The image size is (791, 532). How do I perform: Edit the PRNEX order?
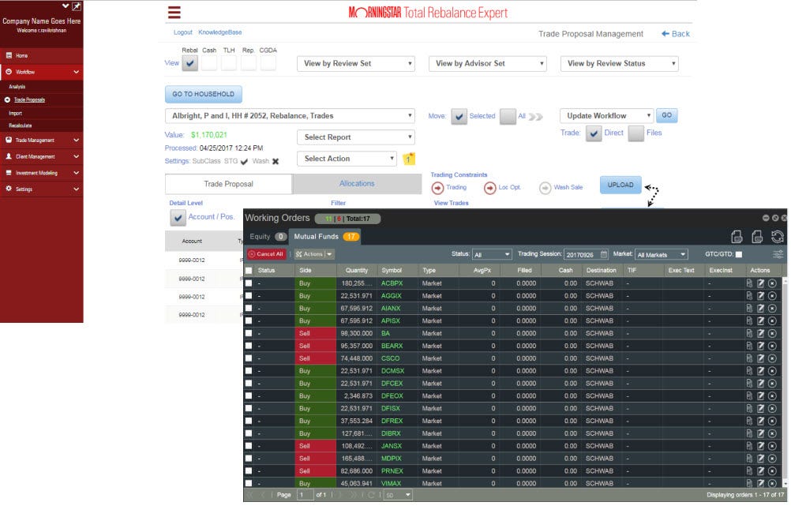(760, 471)
